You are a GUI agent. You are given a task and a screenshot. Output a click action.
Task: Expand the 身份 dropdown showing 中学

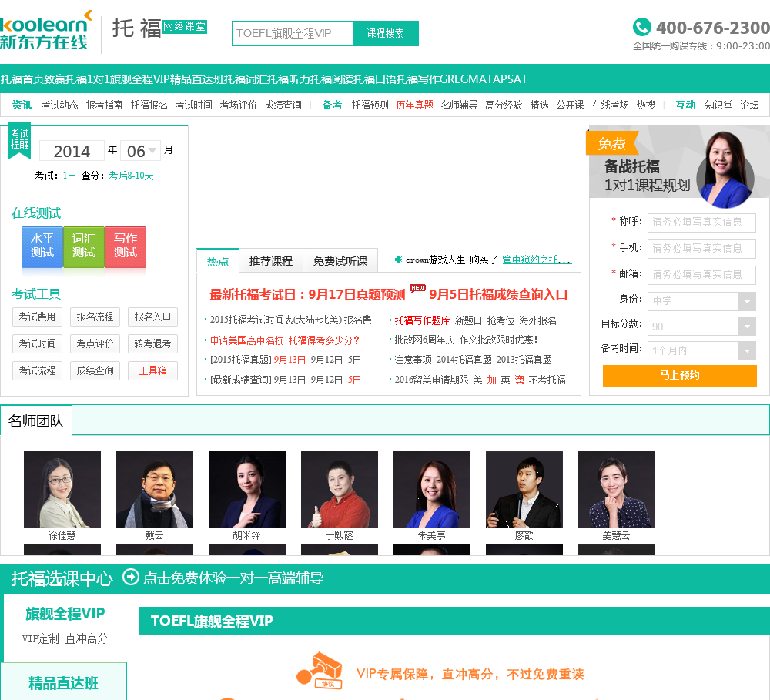click(701, 301)
